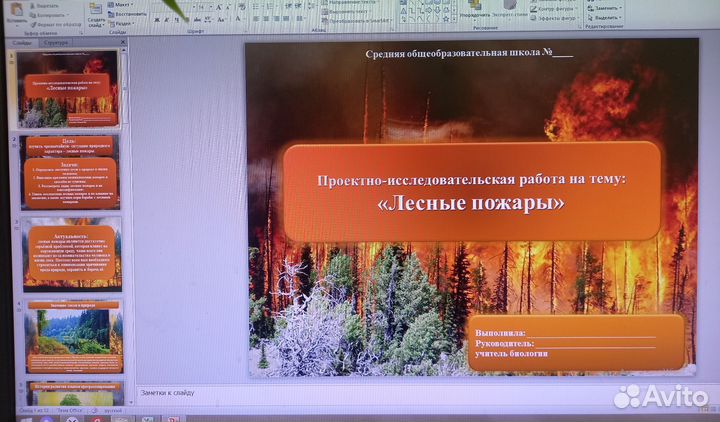720x422 pixels.
Task: Switch to the Структура outline tab
Action: (x=55, y=43)
